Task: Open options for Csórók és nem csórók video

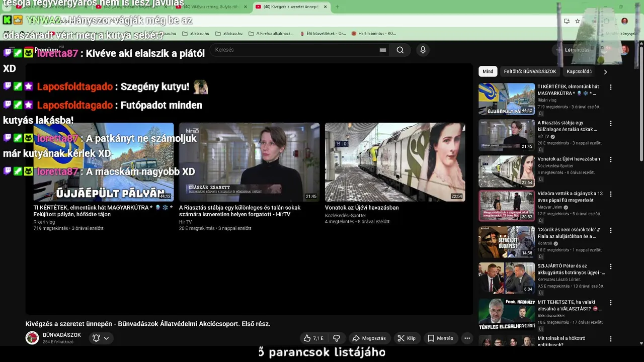Action: point(611,230)
